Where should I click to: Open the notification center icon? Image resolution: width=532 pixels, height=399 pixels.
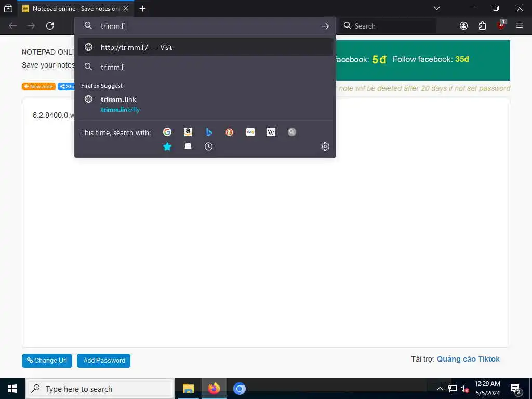coord(516,389)
